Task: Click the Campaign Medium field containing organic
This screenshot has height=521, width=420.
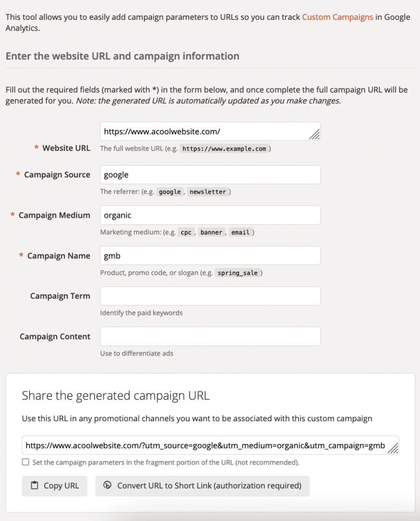Action: [x=210, y=215]
